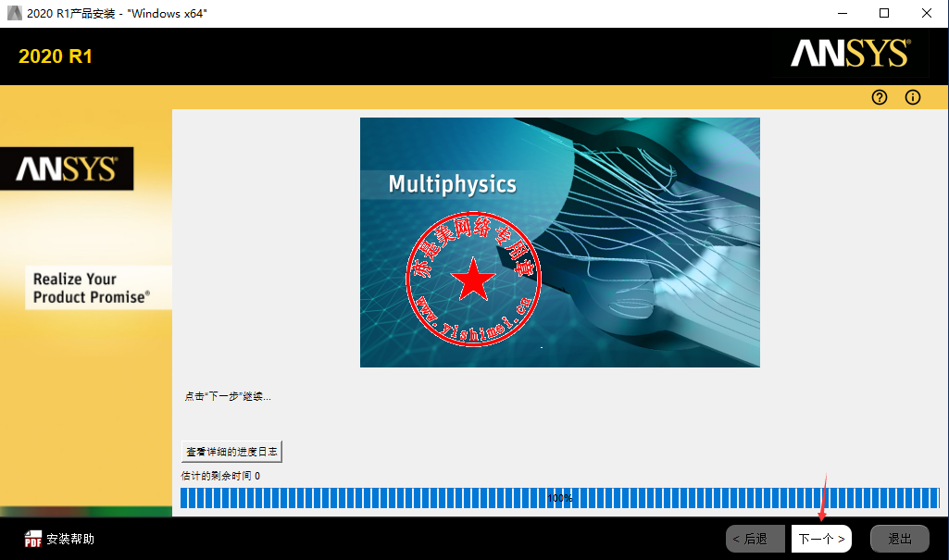The image size is (949, 560).
Task: Close the installer window
Action: (x=927, y=13)
